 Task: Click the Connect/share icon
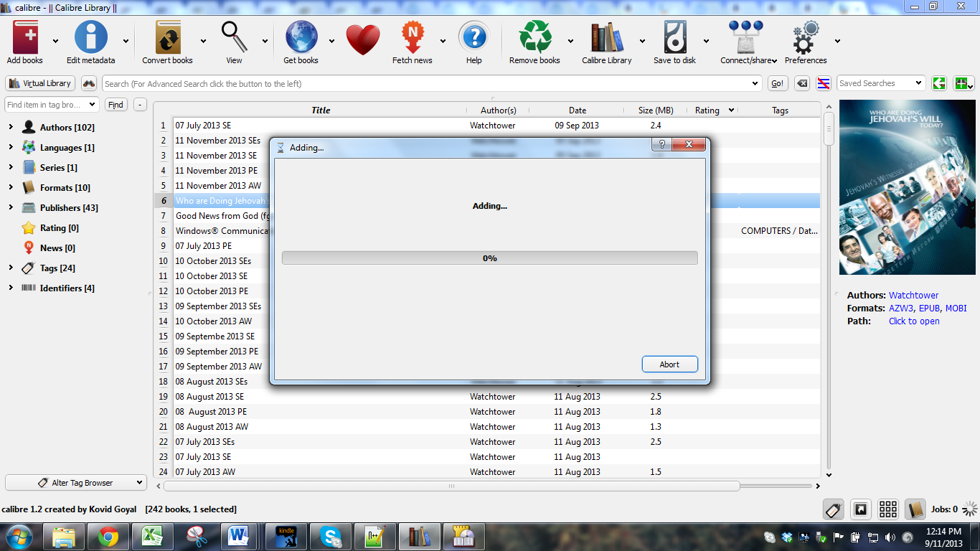[745, 37]
